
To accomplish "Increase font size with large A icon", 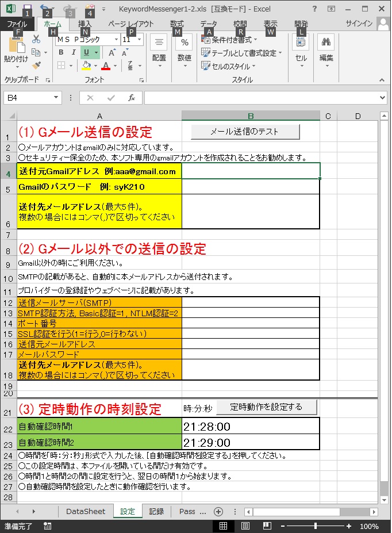I will [112, 53].
